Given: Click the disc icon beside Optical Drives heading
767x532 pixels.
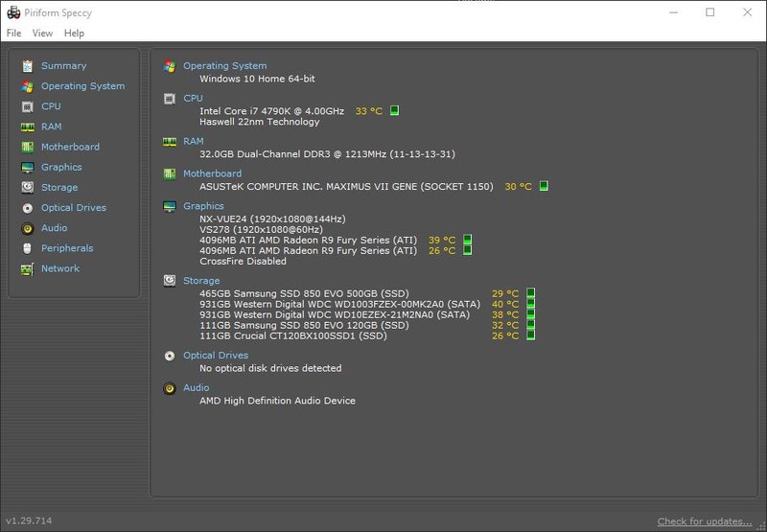Looking at the screenshot, I should (x=170, y=356).
